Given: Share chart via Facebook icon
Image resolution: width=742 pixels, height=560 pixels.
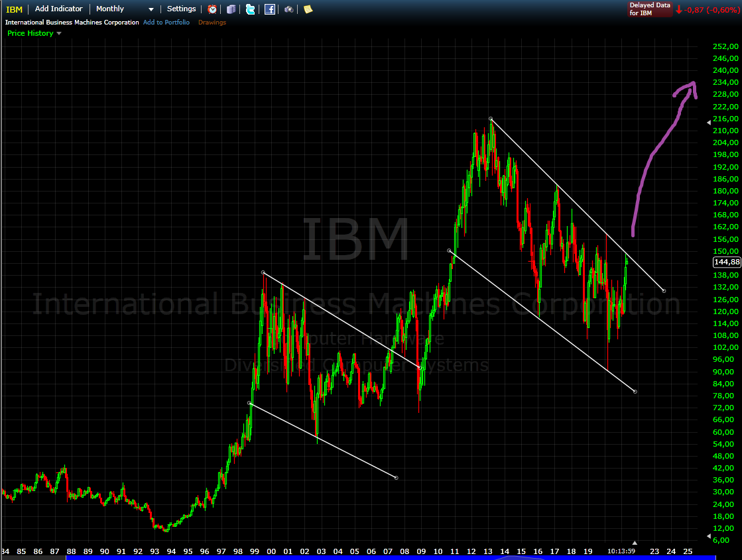Looking at the screenshot, I should point(270,9).
